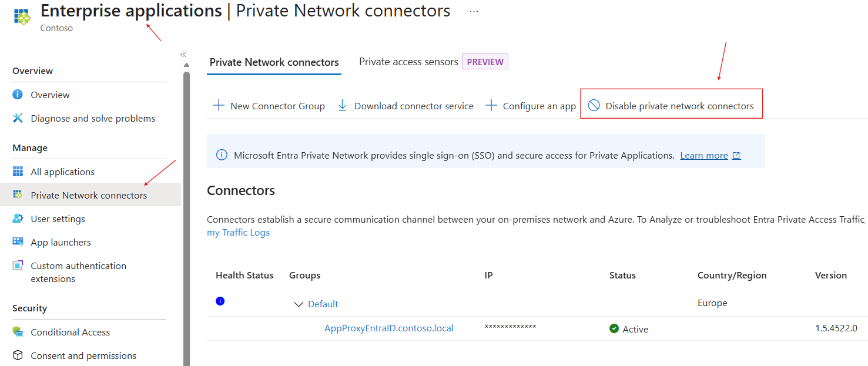Click the plus icon for New Connector Group
This screenshot has height=366, width=868.
point(219,106)
